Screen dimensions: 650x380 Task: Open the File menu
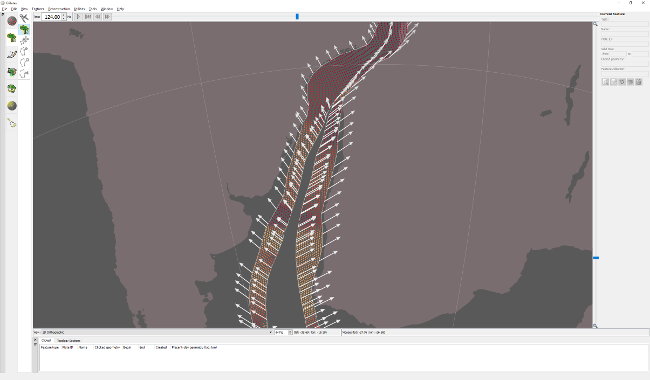[4, 9]
